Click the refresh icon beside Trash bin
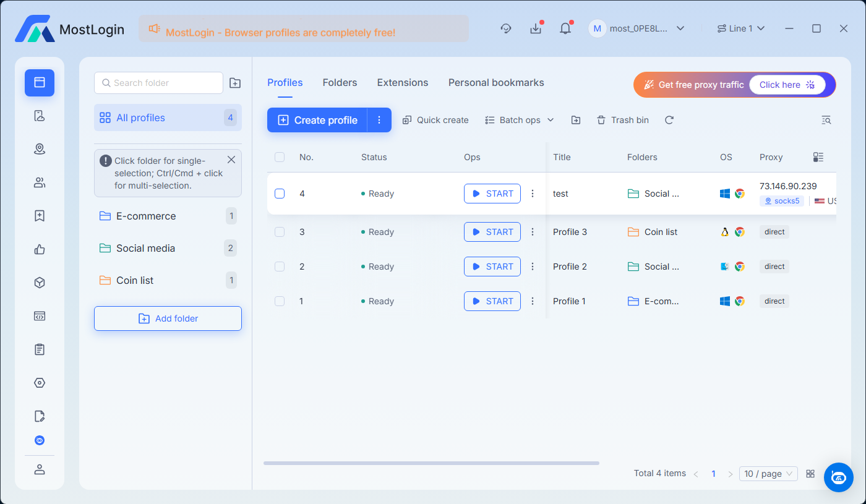 pyautogui.click(x=669, y=120)
